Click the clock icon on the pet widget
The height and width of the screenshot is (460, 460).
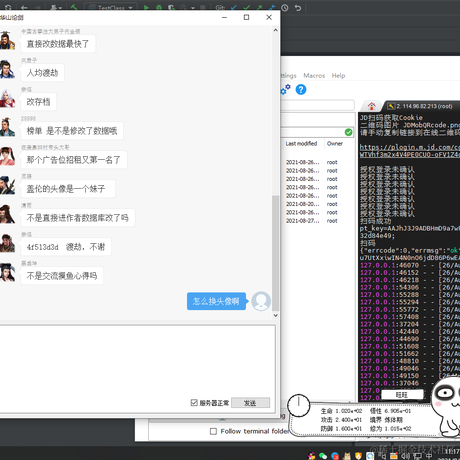point(299,405)
